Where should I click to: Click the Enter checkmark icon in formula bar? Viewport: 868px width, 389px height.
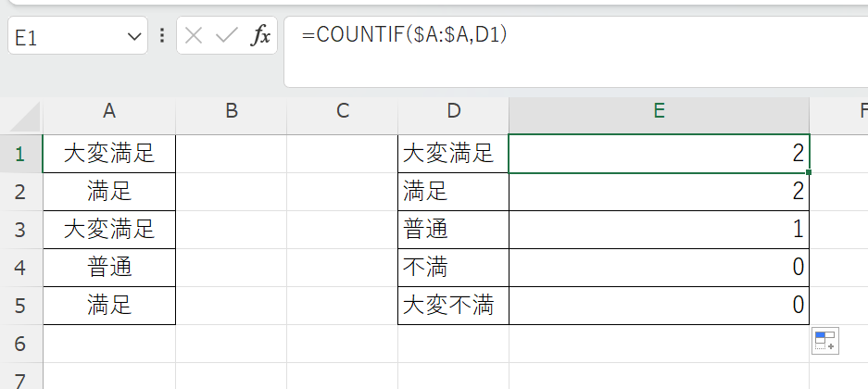coord(227,37)
